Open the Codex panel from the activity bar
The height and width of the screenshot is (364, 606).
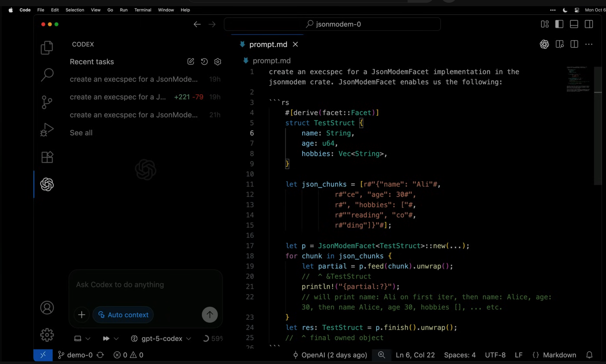[x=47, y=184]
